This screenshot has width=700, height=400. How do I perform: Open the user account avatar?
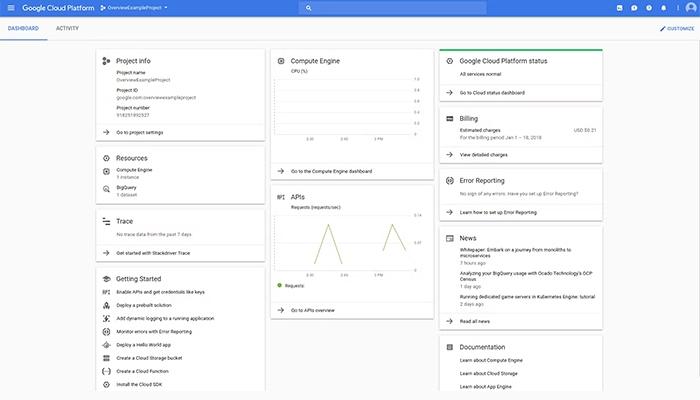click(691, 8)
